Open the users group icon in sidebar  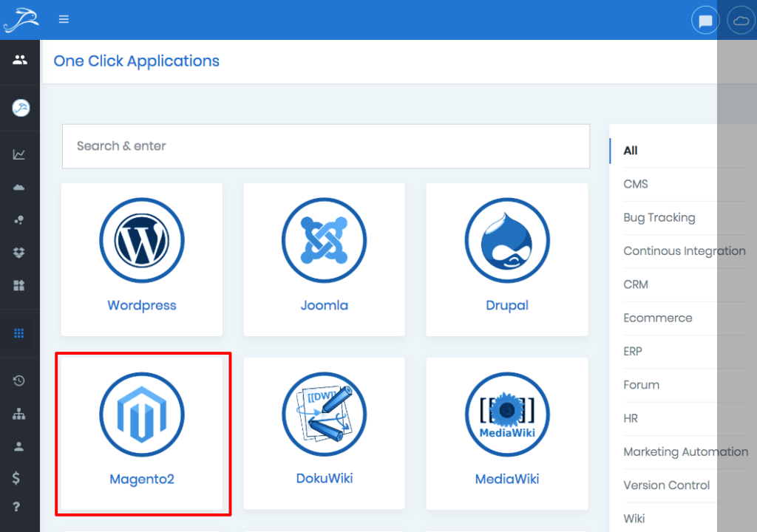coord(20,60)
